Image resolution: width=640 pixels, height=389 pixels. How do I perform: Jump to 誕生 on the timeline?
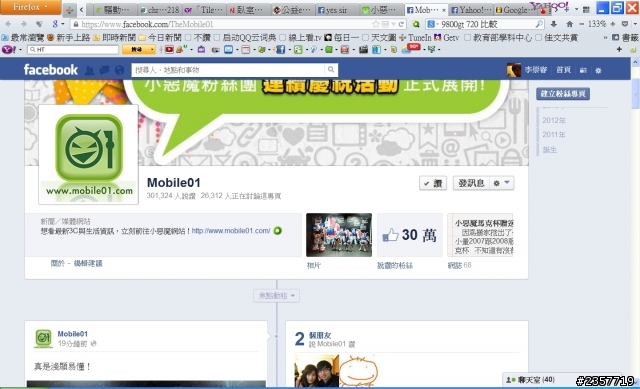point(549,150)
